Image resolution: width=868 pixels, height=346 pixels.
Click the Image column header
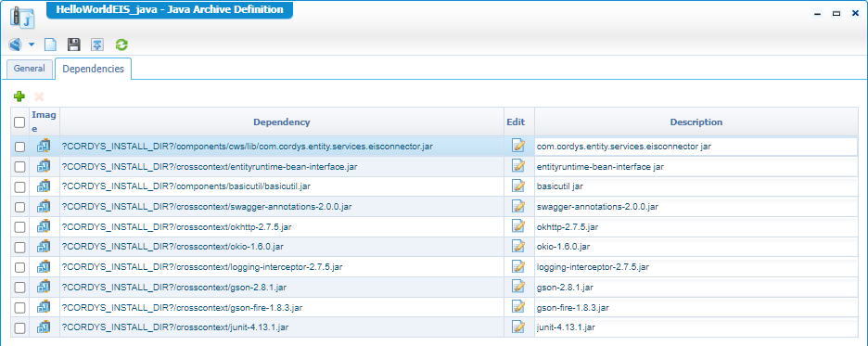[44, 122]
